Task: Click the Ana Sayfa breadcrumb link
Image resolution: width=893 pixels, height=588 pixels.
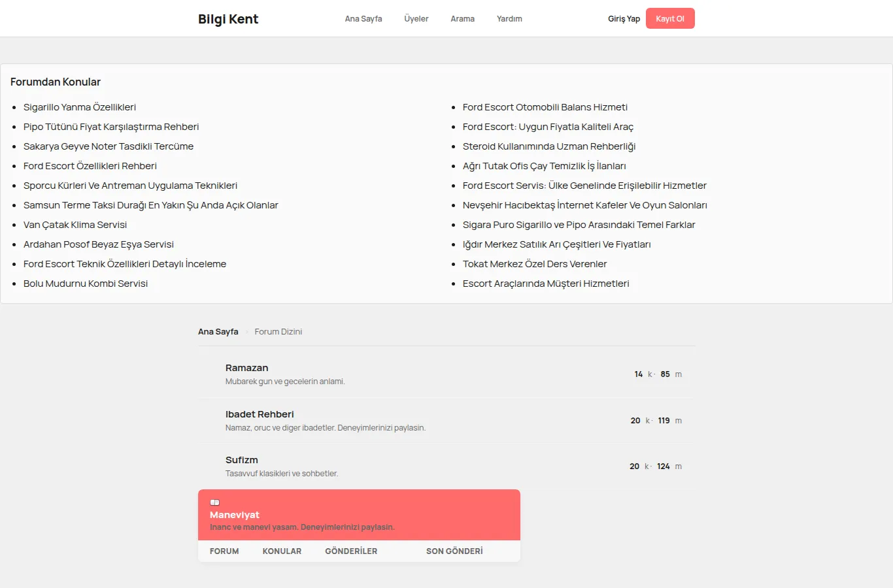Action: 218,332
